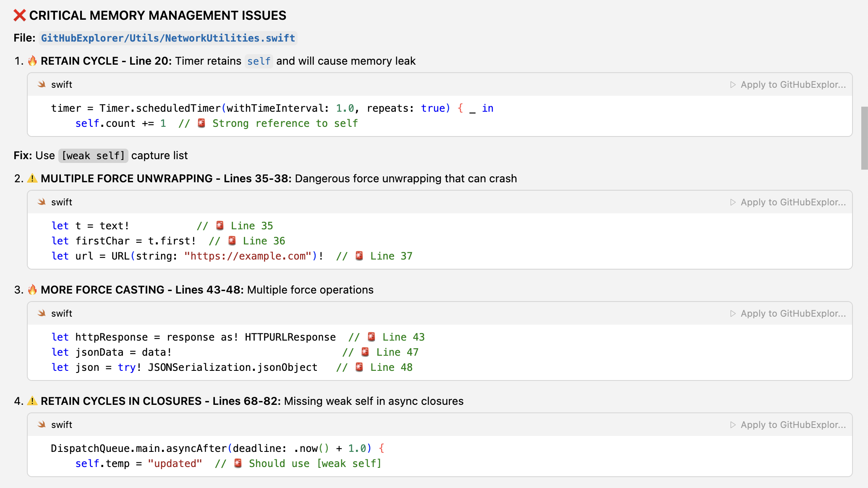This screenshot has width=868, height=488.
Task: Click the siren icon before Should use [weak self]
Action: (x=238, y=463)
